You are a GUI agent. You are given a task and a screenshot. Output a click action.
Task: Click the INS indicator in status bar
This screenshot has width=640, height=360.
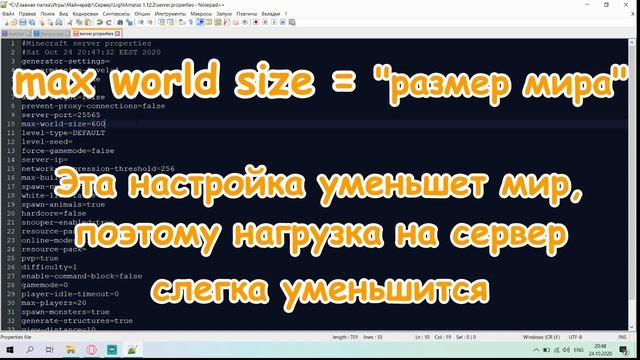[622, 337]
